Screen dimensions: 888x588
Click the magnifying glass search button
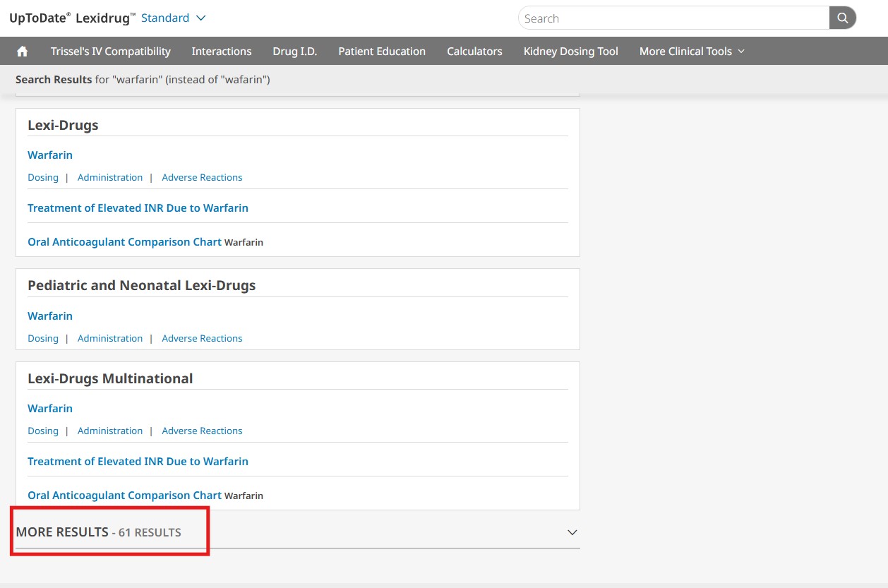(842, 18)
